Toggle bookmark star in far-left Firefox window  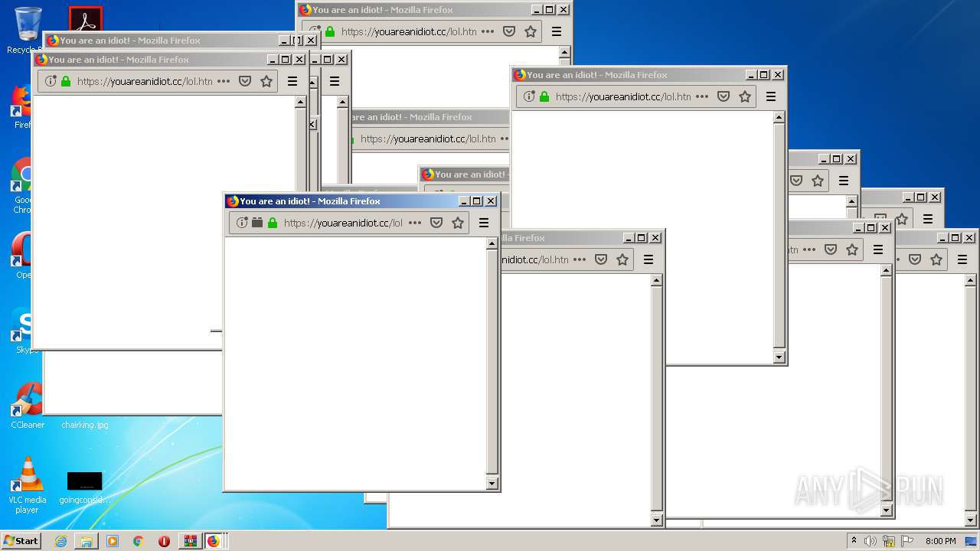(266, 81)
